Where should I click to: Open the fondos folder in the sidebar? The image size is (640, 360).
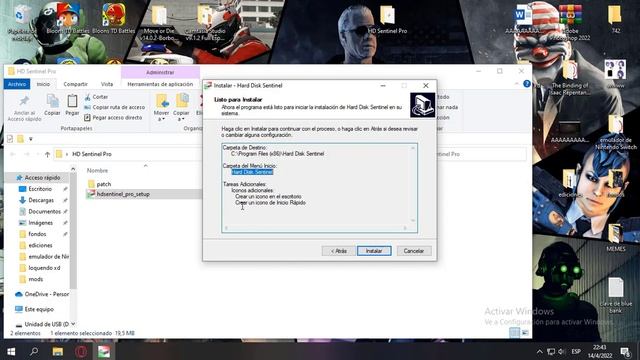point(37,234)
